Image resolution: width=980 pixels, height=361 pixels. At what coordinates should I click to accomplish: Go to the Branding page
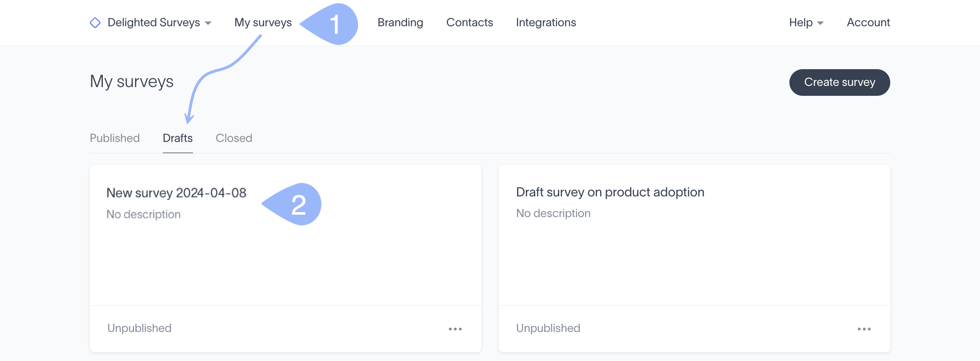point(400,23)
